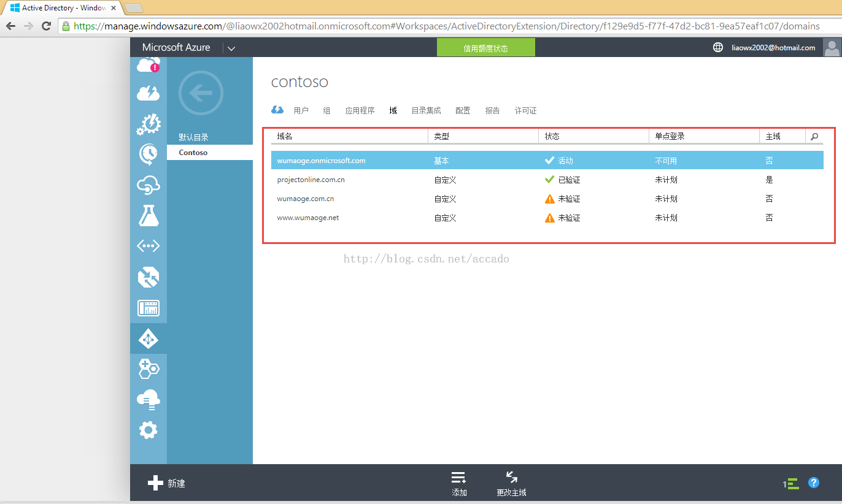Select the projectonline.com.cn domain row
Viewport: 842px width, 504px height.
coord(311,180)
